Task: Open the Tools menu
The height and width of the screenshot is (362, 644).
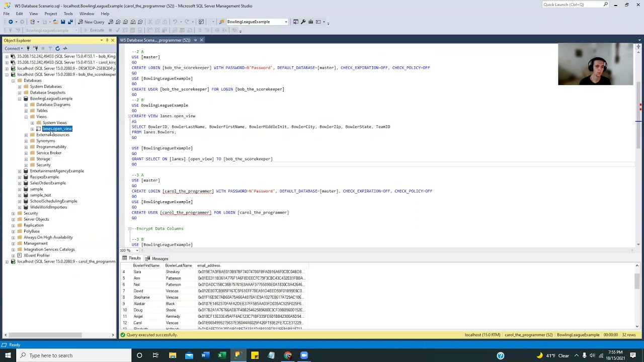Action: pos(68,14)
